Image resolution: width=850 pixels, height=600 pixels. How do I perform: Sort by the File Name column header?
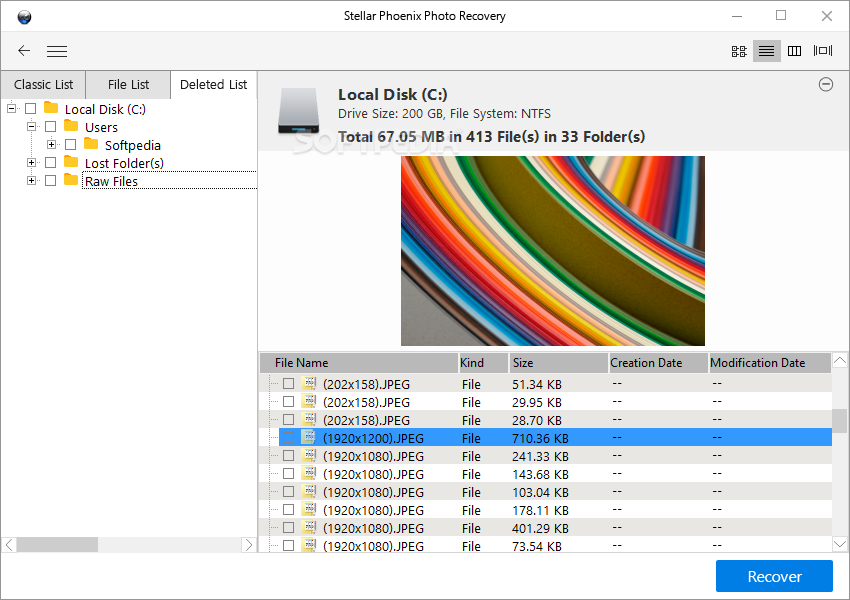pos(359,363)
